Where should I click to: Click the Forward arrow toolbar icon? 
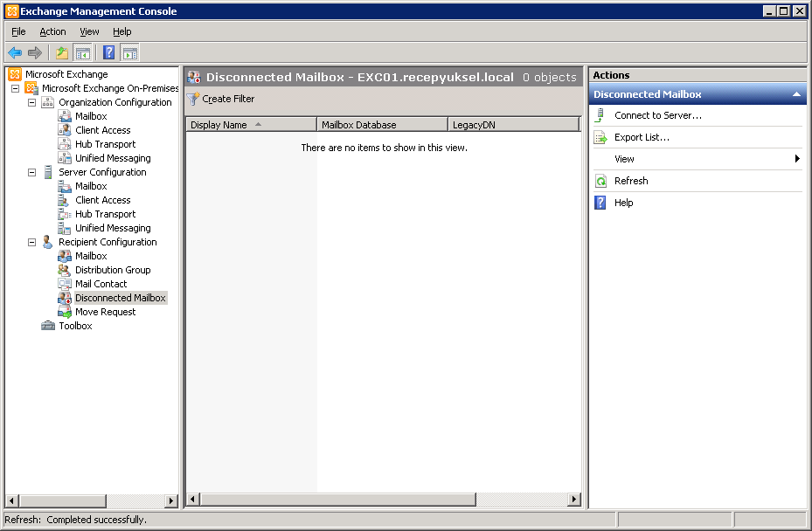[35, 52]
